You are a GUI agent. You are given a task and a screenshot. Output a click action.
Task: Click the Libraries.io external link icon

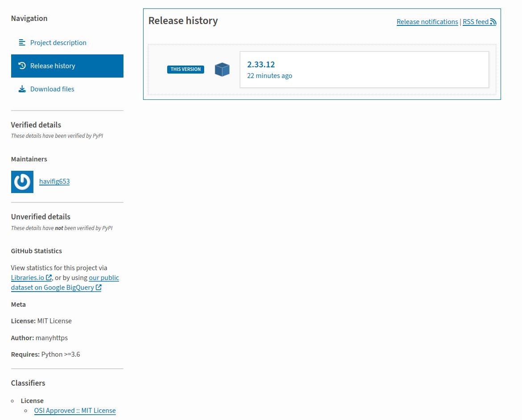click(49, 277)
